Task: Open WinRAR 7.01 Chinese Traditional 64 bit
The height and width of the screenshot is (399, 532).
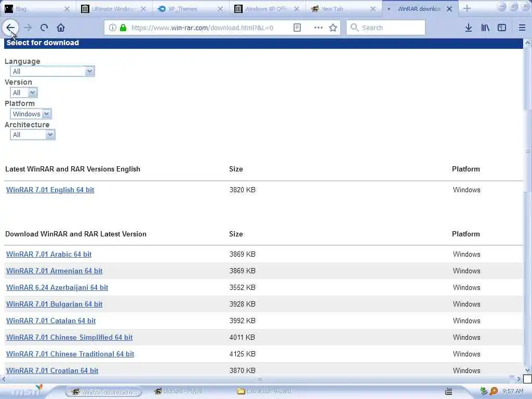Action: pyautogui.click(x=70, y=354)
